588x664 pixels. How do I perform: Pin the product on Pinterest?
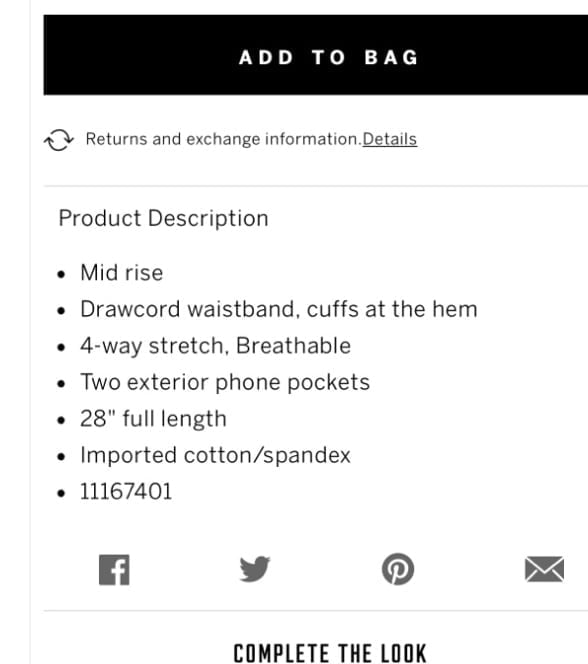click(398, 569)
